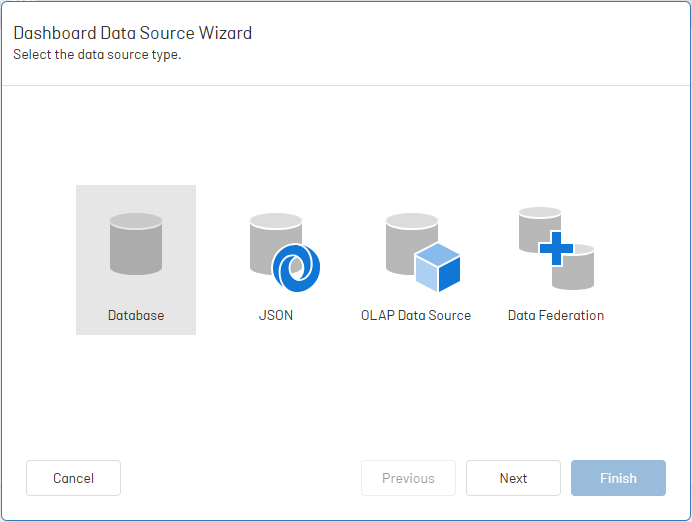Viewport: 692px width, 522px height.
Task: Click the blue plus sign on Data Federation
Action: pos(556,248)
